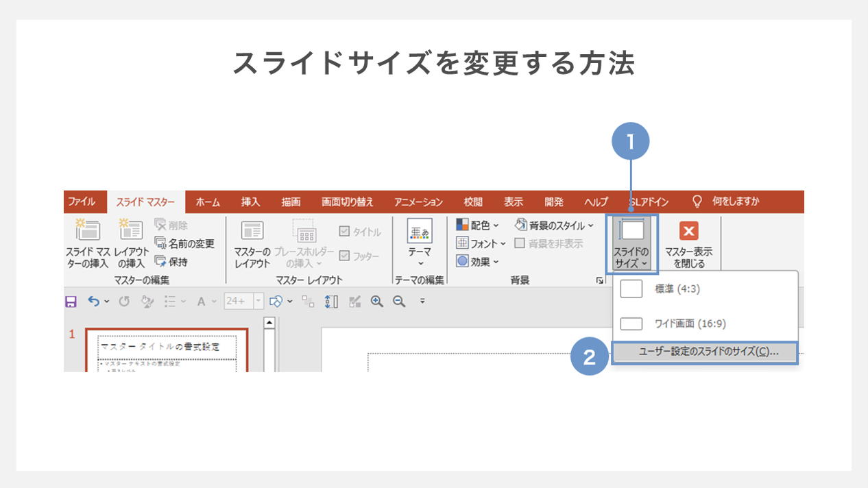Open the 配色 color scheme picker
Viewport: 868px width, 488px height.
[477, 225]
